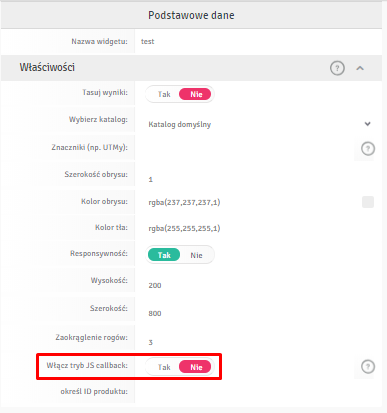The width and height of the screenshot is (387, 413).
Task: Collapse the Właściwości section chevron
Action: coord(360,68)
